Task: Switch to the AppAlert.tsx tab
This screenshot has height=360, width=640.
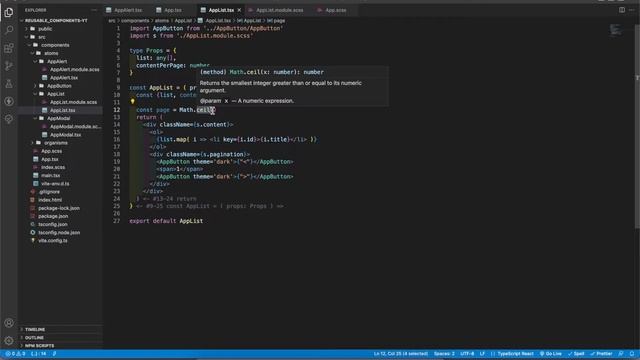Action: click(124, 10)
